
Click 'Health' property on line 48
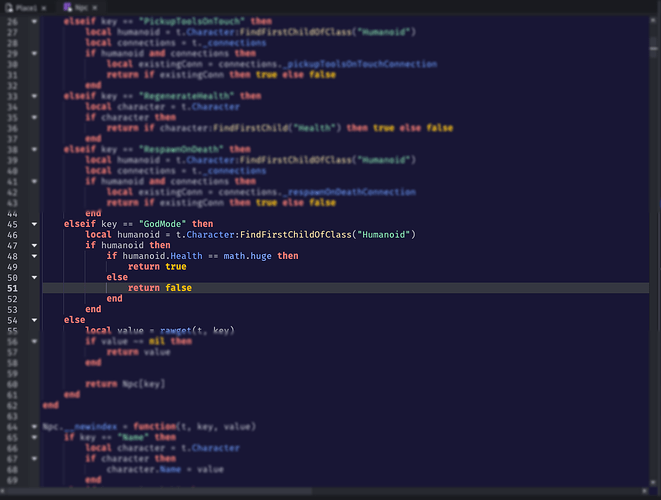pyautogui.click(x=186, y=256)
